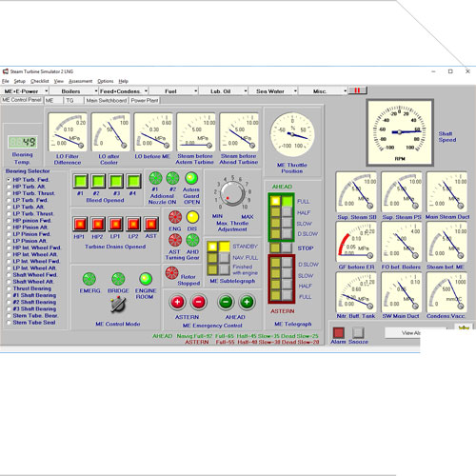476x476 pixels.
Task: Switch to the Power Plant tab
Action: tap(145, 101)
